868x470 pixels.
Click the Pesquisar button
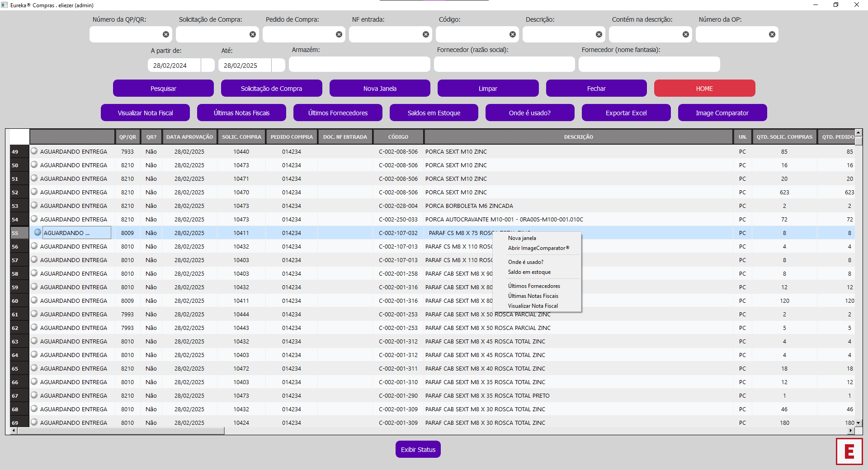(163, 88)
